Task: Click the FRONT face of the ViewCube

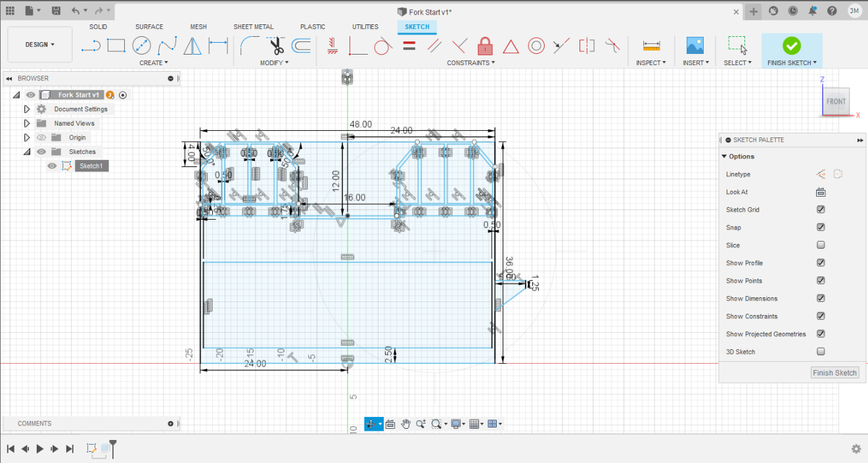Action: pos(836,101)
